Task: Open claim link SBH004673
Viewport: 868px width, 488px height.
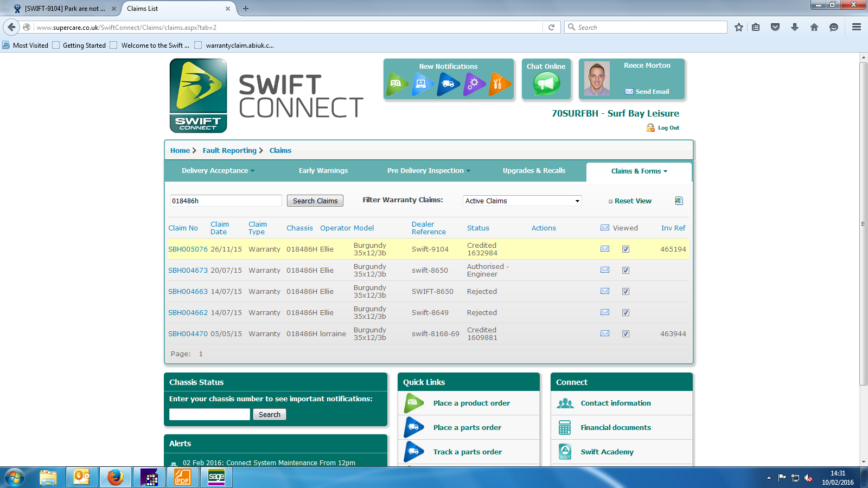Action: click(188, 271)
